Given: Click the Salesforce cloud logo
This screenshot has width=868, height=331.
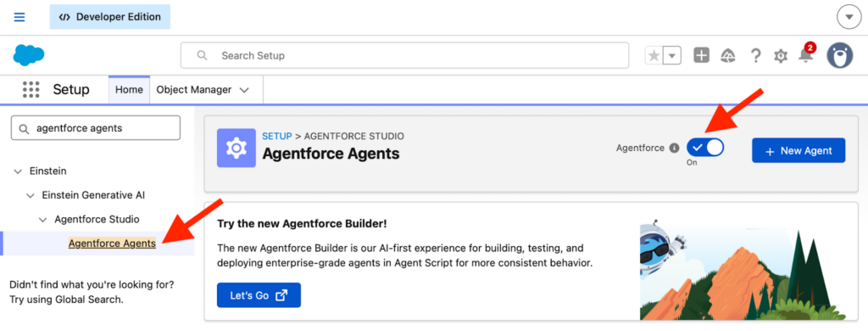Looking at the screenshot, I should point(29,55).
